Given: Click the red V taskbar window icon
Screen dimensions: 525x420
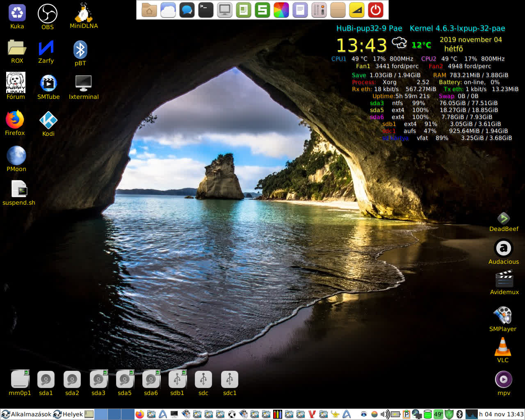Looking at the screenshot, I should click(312, 414).
